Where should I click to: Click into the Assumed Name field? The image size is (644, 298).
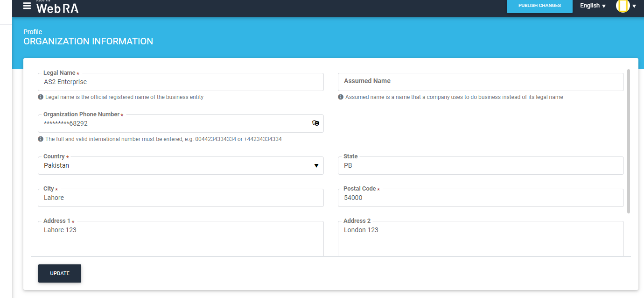[x=480, y=82]
